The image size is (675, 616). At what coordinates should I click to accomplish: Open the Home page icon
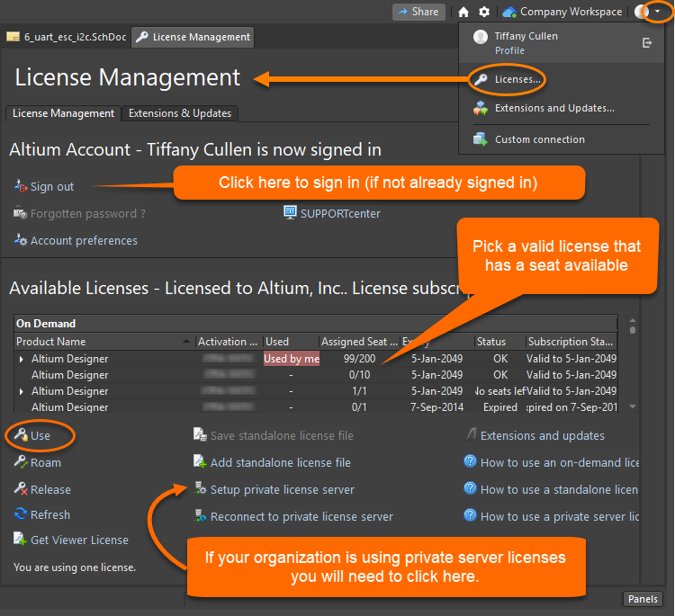(463, 12)
